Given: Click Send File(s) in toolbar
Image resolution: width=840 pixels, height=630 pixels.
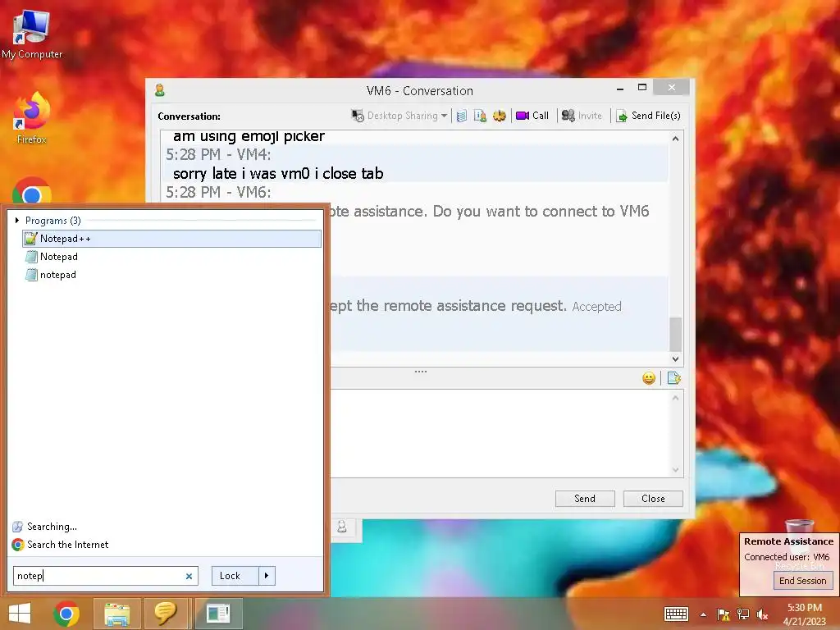Looking at the screenshot, I should coord(648,116).
